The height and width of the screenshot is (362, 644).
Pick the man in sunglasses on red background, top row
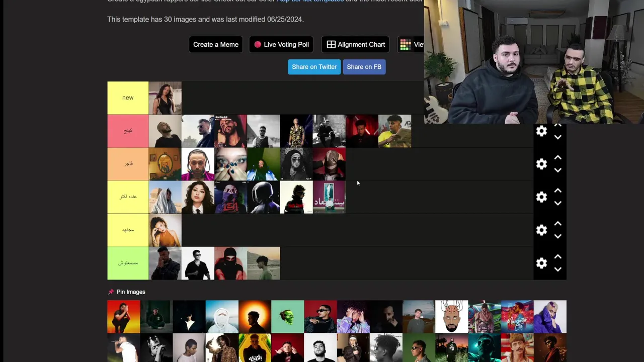(x=320, y=317)
